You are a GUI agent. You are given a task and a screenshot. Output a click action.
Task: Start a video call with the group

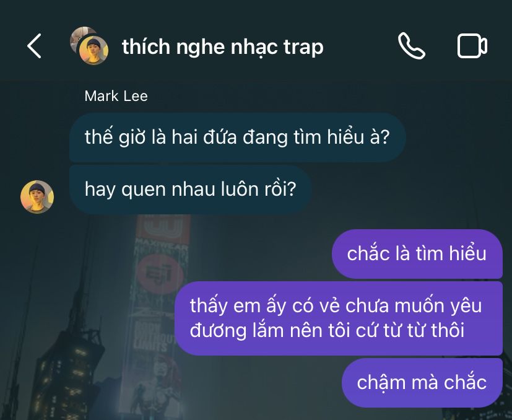[x=472, y=46]
